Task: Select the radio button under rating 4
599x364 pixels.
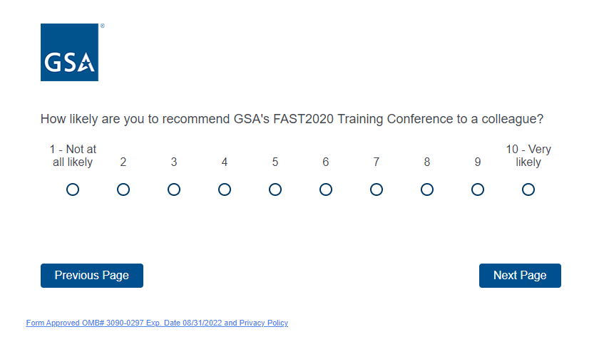Action: (x=225, y=189)
